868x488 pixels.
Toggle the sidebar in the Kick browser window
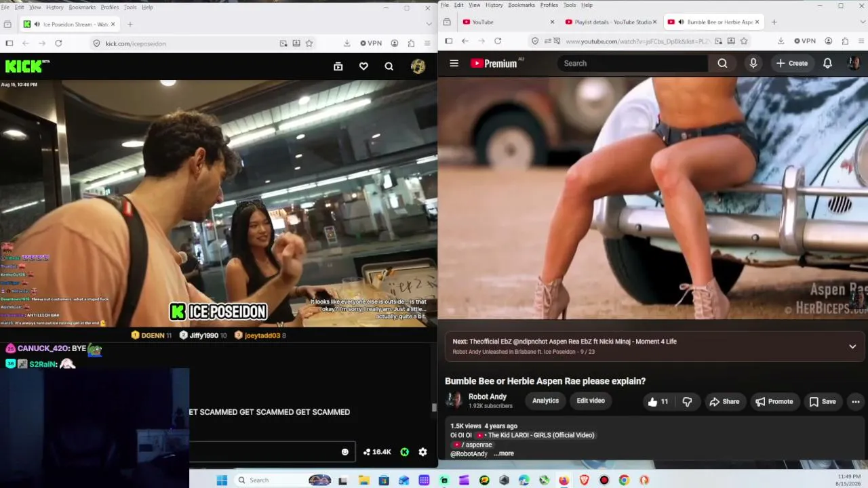pos(9,43)
